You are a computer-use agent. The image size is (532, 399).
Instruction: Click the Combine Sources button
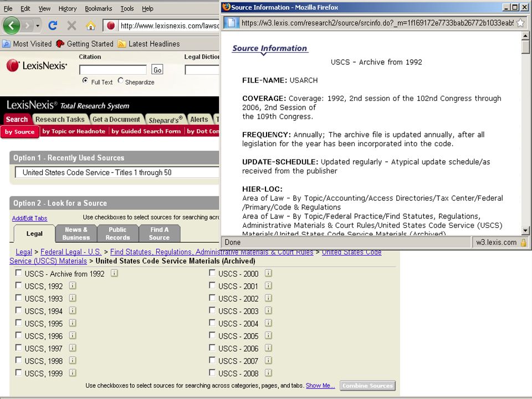(367, 386)
